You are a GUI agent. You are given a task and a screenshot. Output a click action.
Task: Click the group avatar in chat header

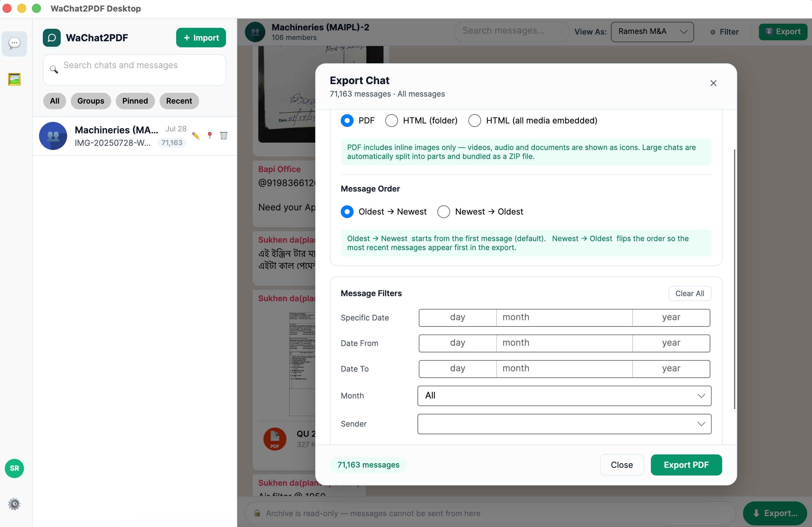pos(255,32)
